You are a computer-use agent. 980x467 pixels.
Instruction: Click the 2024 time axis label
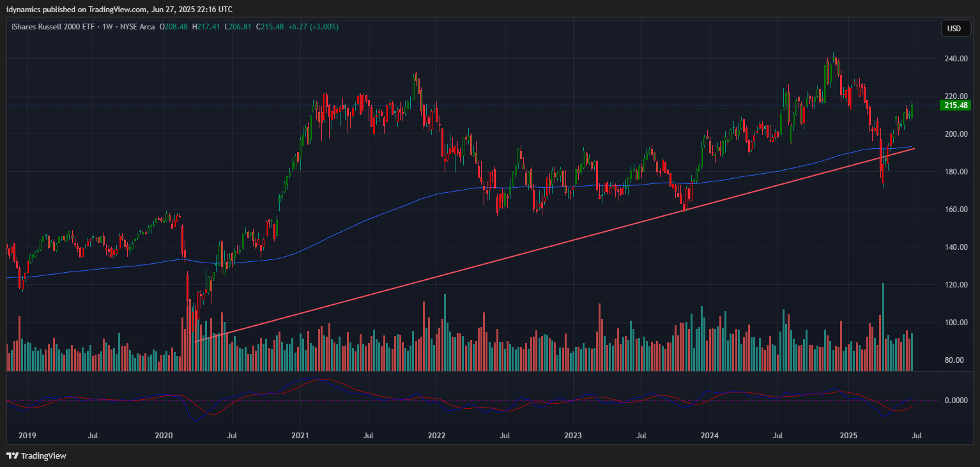click(710, 436)
